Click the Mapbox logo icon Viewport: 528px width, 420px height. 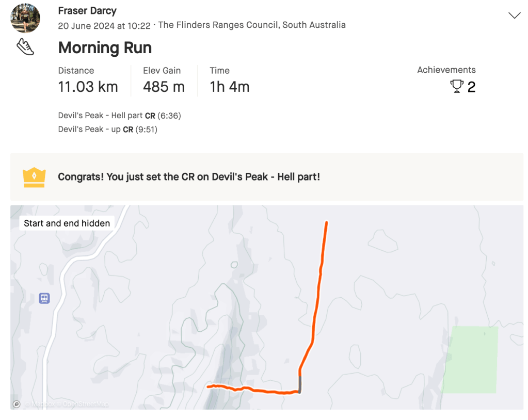(x=17, y=404)
